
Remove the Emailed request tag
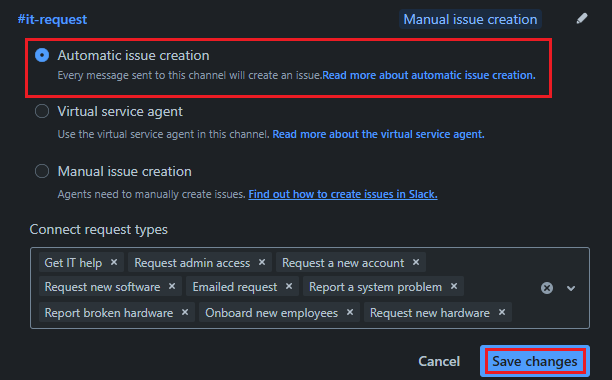coord(289,286)
